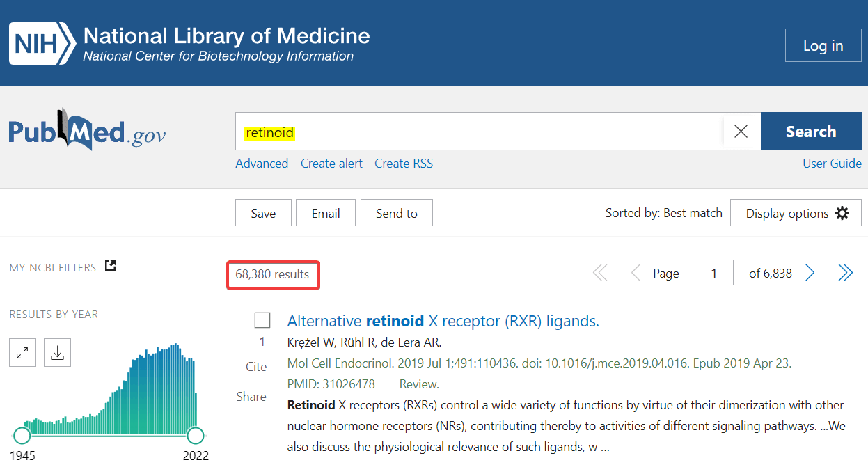Open the PubMed.gov home logo
This screenshot has width=868, height=474.
87,130
